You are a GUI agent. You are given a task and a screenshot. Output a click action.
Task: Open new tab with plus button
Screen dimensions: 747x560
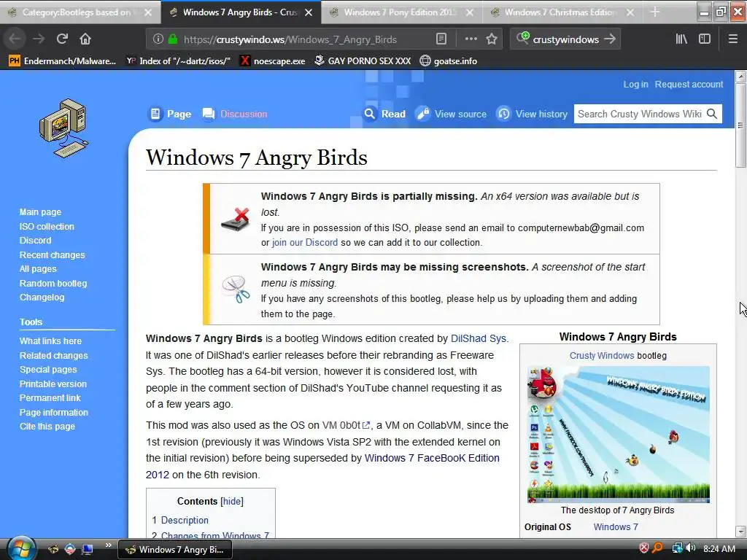pos(655,12)
